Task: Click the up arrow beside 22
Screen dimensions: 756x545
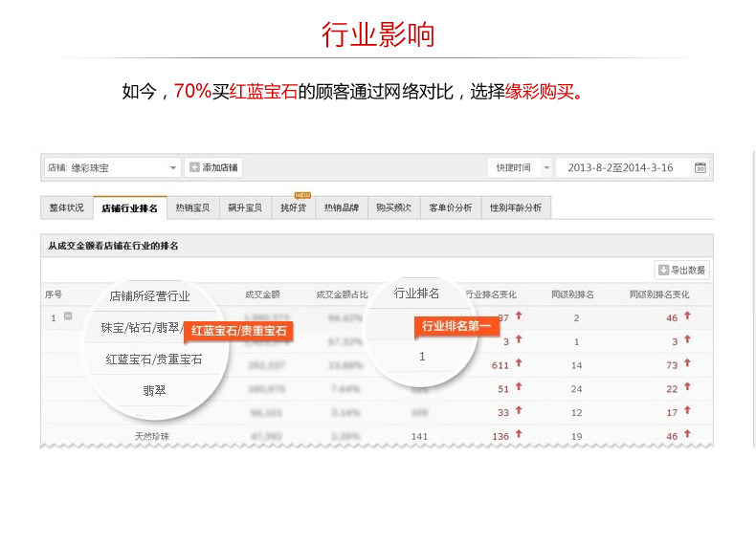Action: [x=687, y=386]
